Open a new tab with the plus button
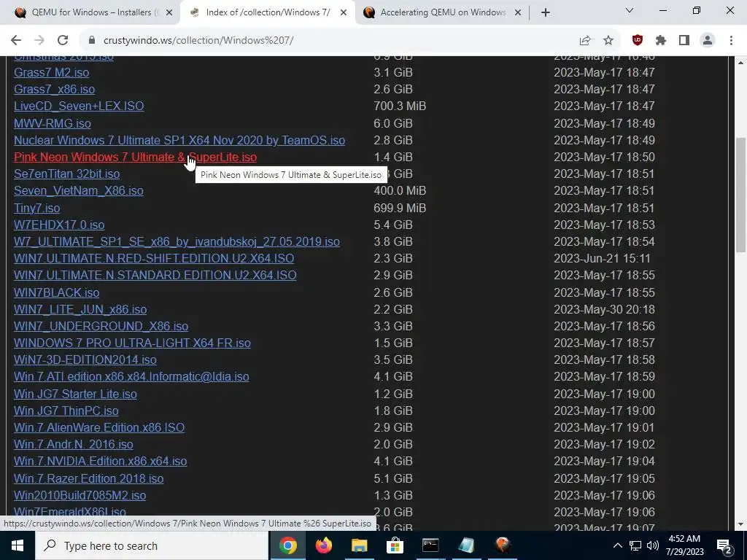The image size is (747, 560). 546,13
